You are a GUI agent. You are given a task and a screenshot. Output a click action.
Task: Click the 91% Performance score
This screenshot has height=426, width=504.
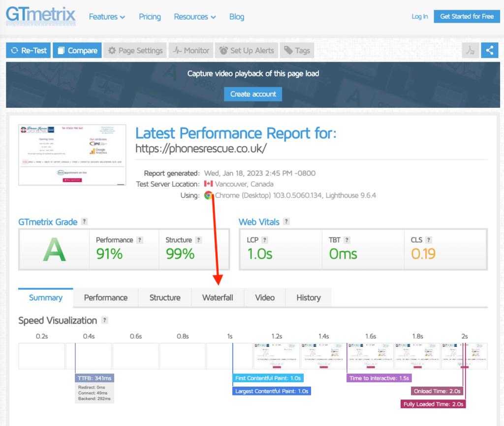point(109,254)
